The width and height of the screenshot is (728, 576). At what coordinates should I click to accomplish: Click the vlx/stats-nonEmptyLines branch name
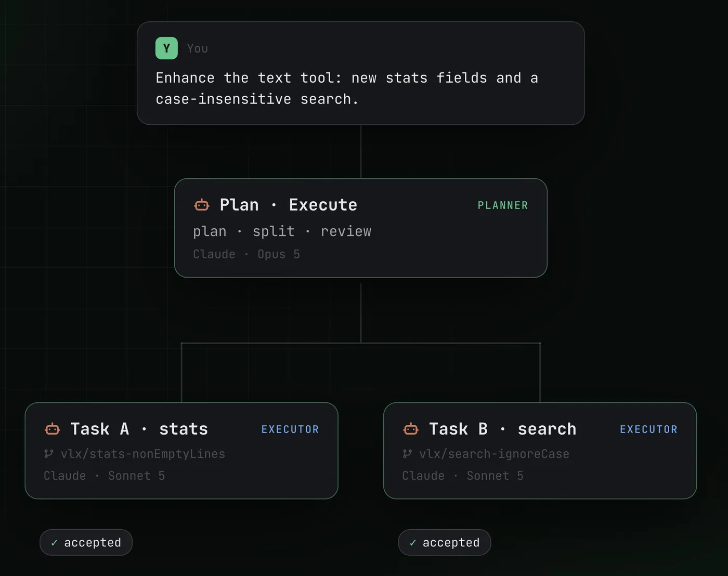pyautogui.click(x=143, y=454)
